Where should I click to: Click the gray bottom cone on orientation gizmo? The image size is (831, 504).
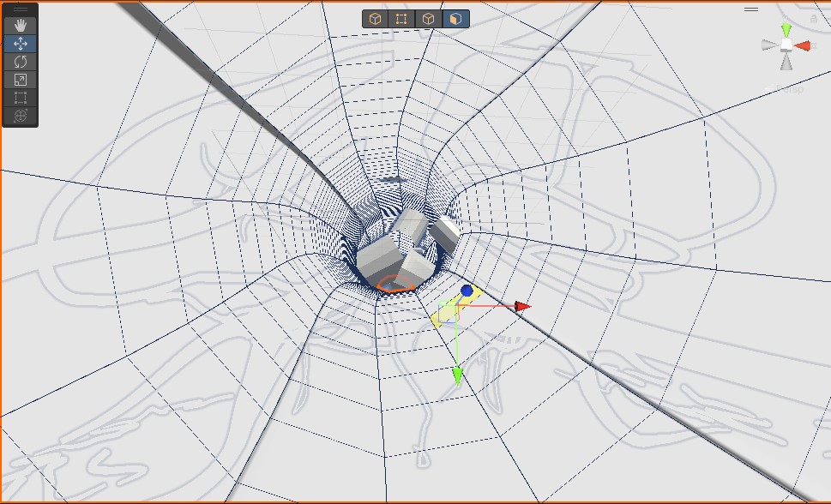(786, 63)
